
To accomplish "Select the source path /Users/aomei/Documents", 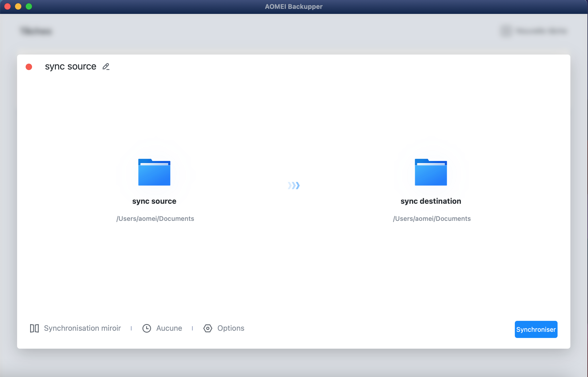I will click(155, 219).
